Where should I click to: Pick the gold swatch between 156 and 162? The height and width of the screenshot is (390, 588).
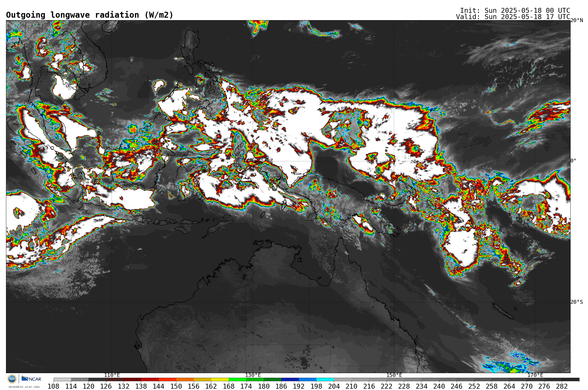click(x=203, y=380)
